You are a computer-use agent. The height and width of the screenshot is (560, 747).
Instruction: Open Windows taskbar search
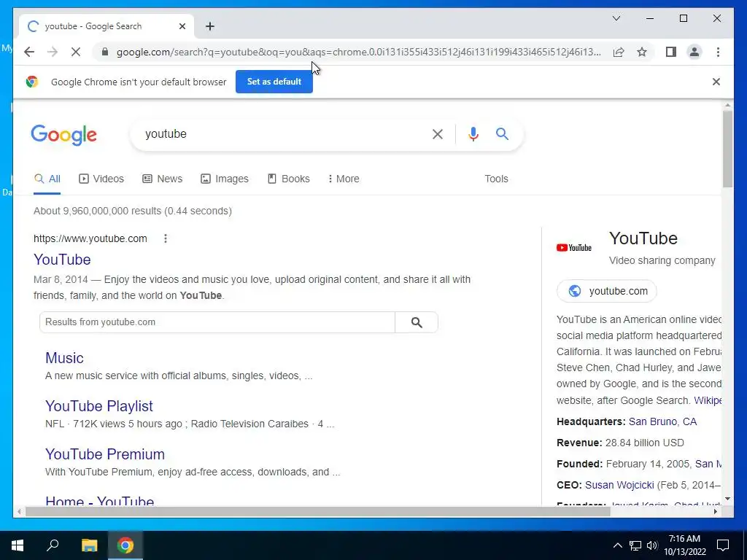[x=53, y=545]
